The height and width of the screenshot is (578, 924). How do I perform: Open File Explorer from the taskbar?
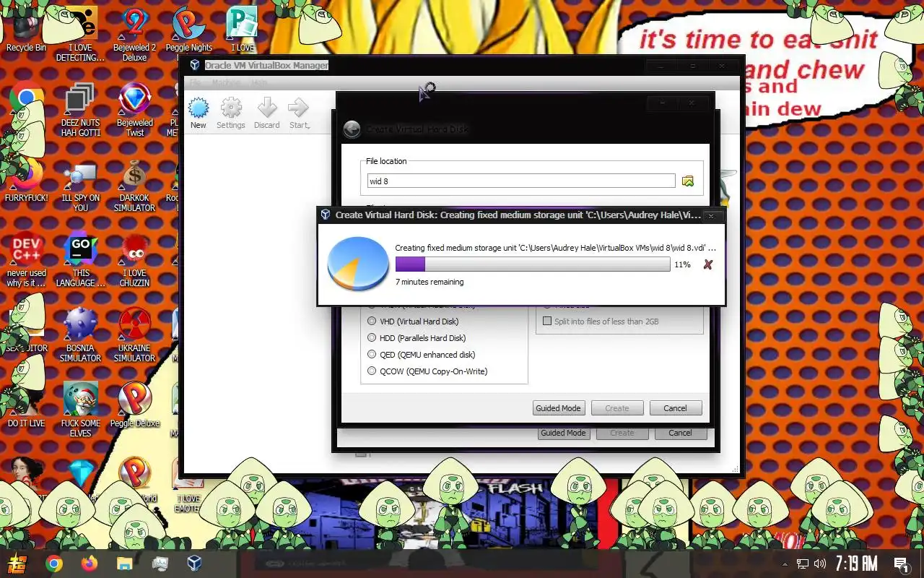[x=124, y=564]
